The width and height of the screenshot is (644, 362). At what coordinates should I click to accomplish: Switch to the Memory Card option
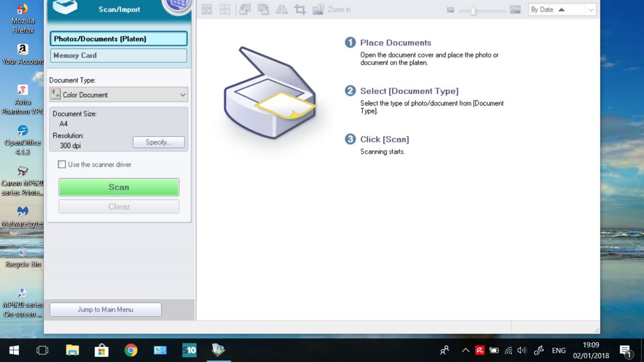click(x=119, y=55)
